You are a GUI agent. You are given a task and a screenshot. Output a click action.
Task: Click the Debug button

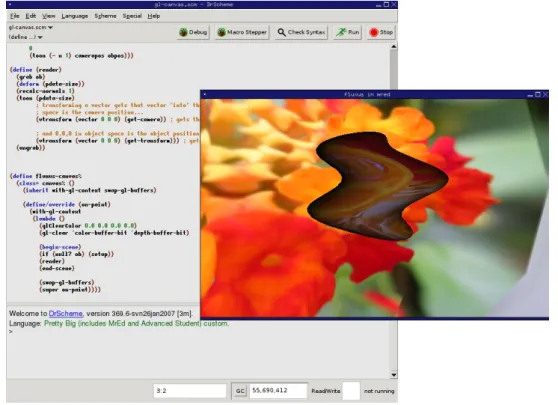coord(193,32)
